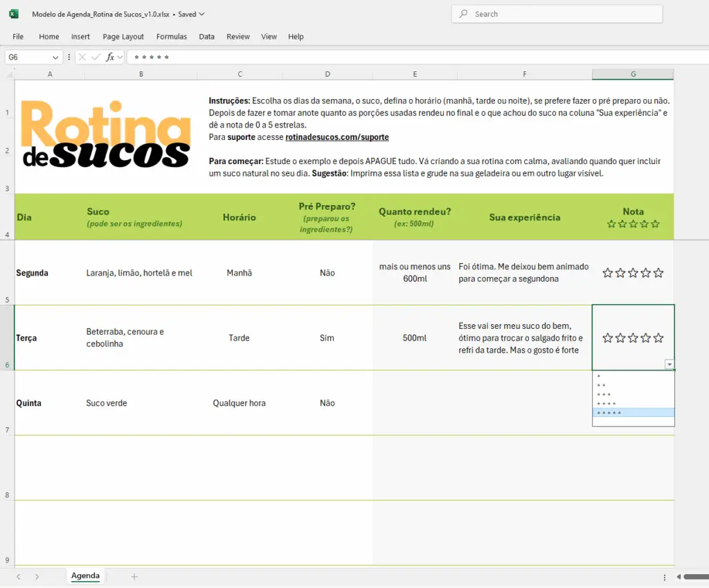Select column F header
Viewport: 709px width, 588px height.
click(525, 74)
